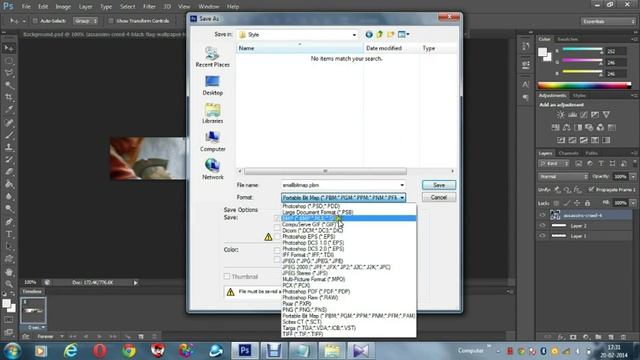
Task: Open the Opacity slider dropdown arrow
Action: 633,177
